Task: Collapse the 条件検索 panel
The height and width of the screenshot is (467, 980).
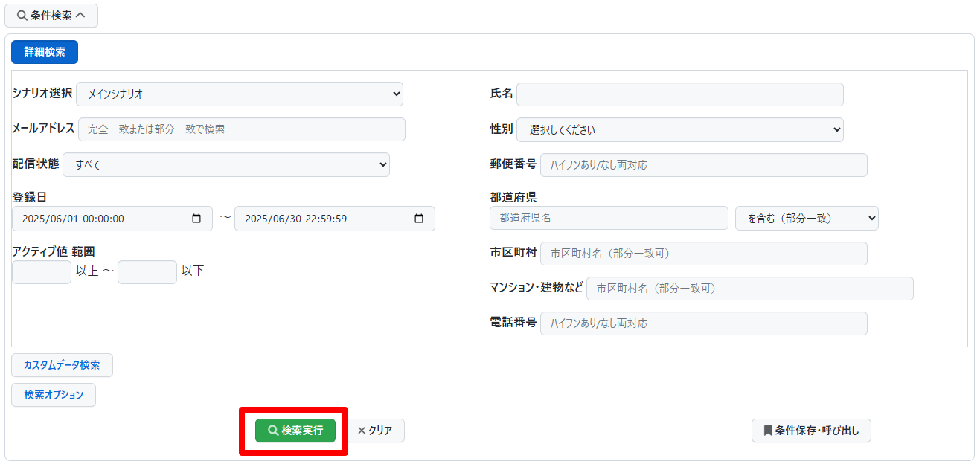Action: tap(51, 16)
